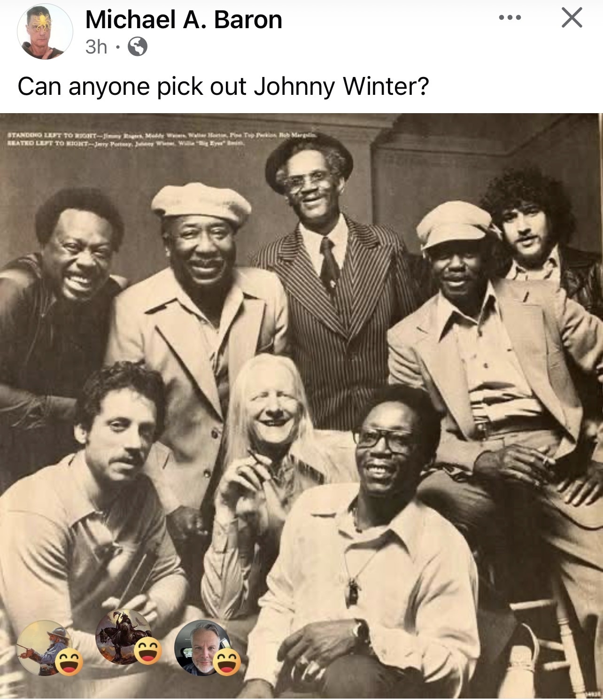Click the haha emoji on cowboy avatar

tap(69, 662)
